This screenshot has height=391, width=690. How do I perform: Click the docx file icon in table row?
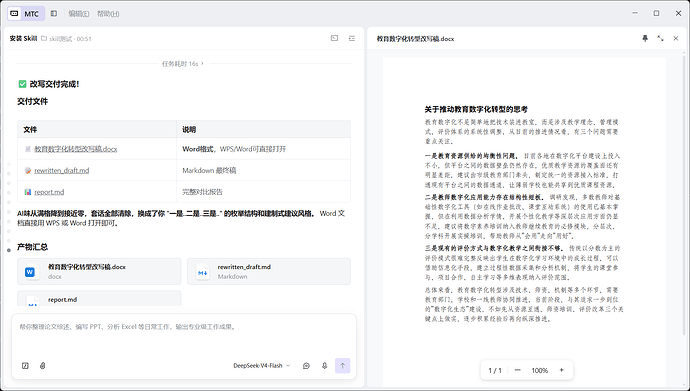click(x=28, y=149)
